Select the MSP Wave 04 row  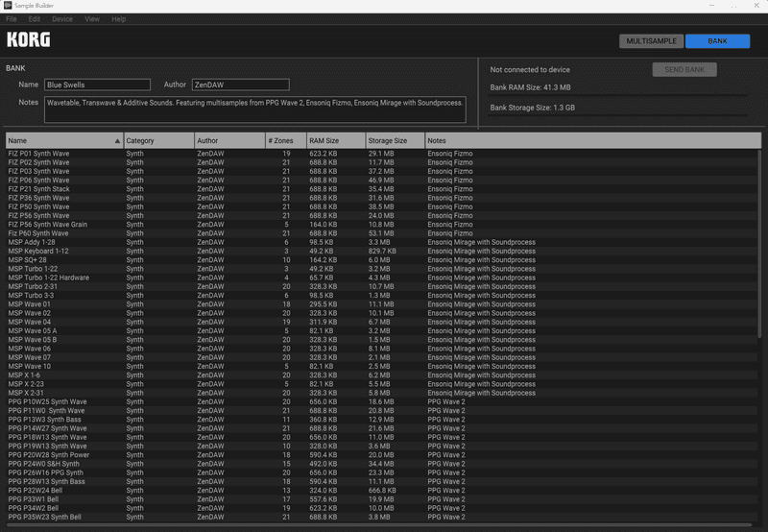(381, 322)
